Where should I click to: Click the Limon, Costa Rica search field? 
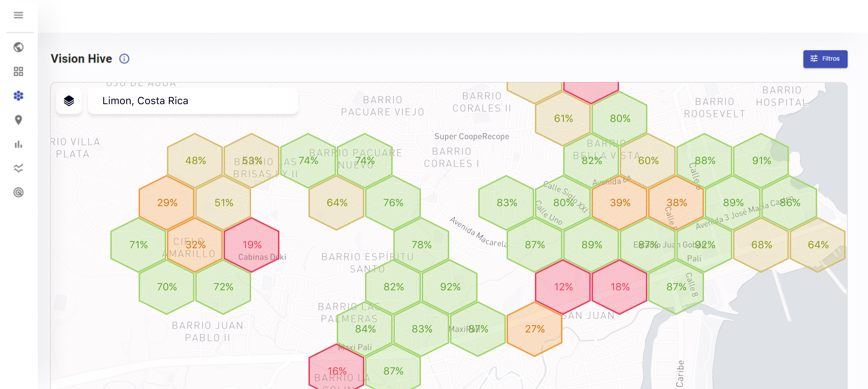(192, 101)
